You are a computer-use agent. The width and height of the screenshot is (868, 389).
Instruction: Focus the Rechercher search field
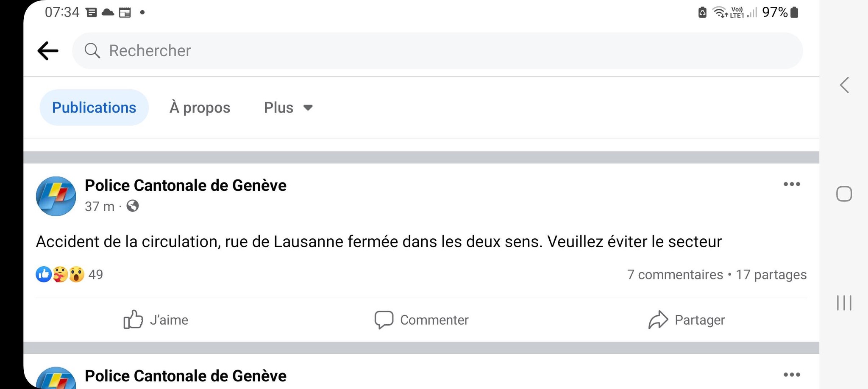point(437,51)
